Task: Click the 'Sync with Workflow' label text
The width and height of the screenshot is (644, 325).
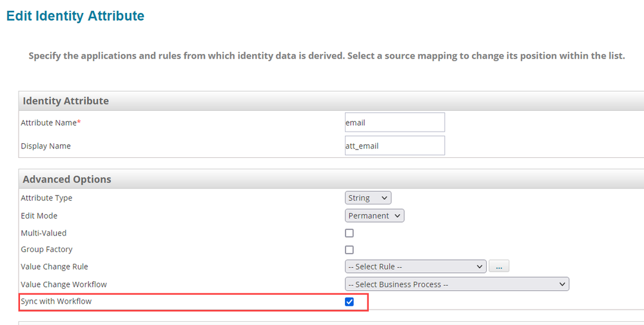Action: (56, 301)
